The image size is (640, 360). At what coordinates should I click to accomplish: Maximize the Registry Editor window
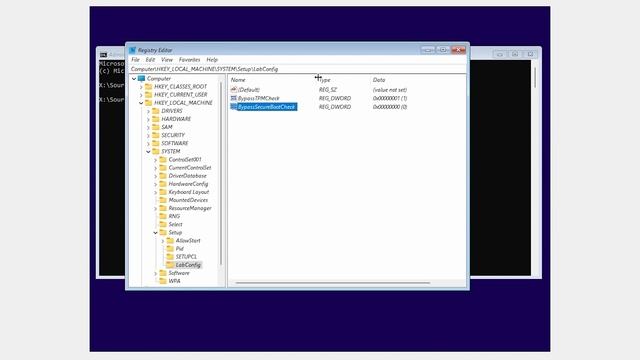pos(443,50)
